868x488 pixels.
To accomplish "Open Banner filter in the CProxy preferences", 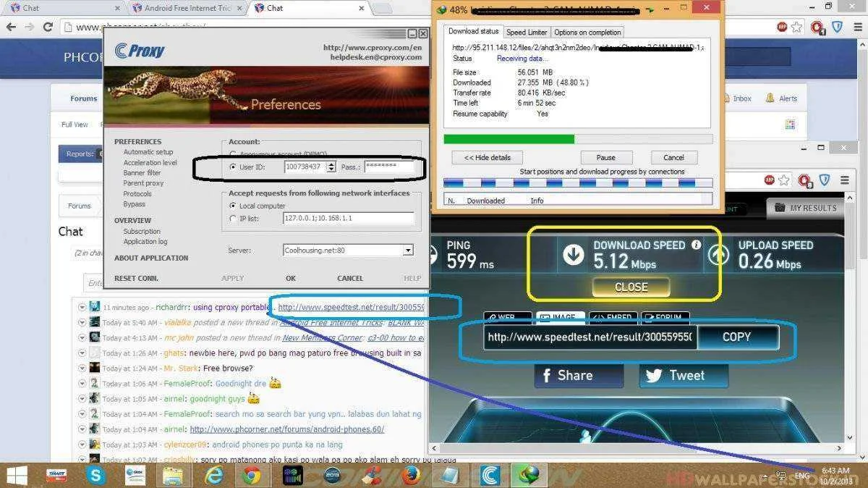I will (x=142, y=173).
